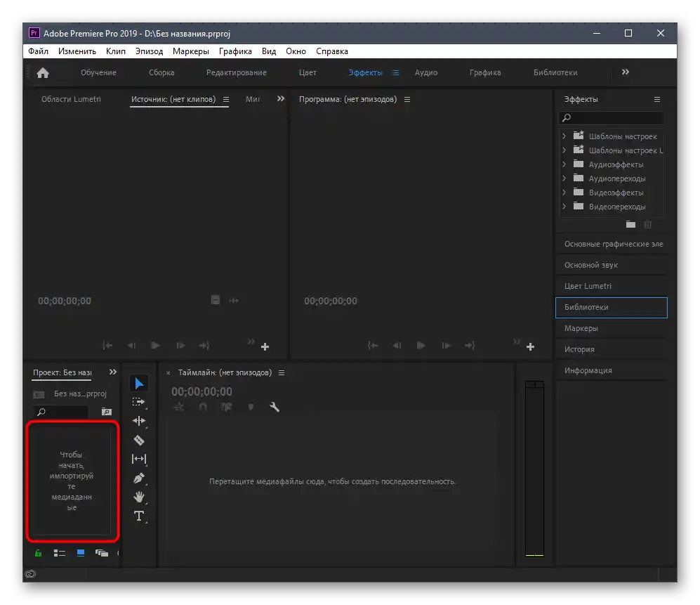This screenshot has width=700, height=605.
Task: Select the Pen tool
Action: pyautogui.click(x=139, y=478)
